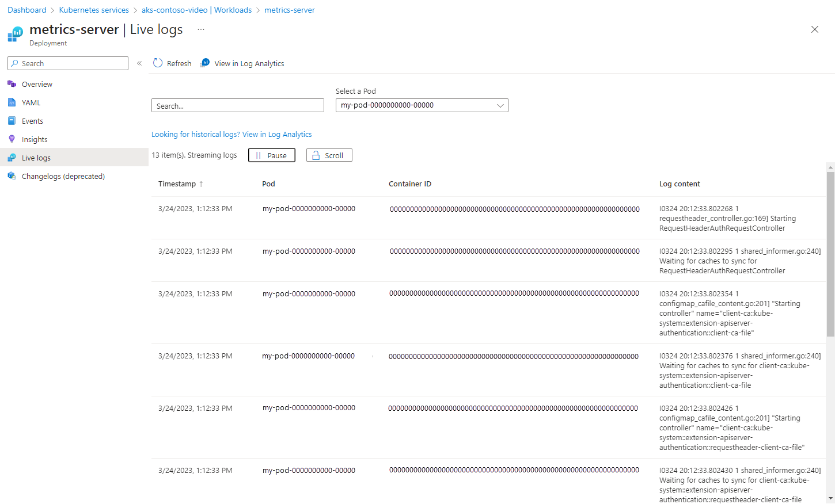Click the Deployment subtitle text
Screen dimensions: 835x504
point(48,43)
